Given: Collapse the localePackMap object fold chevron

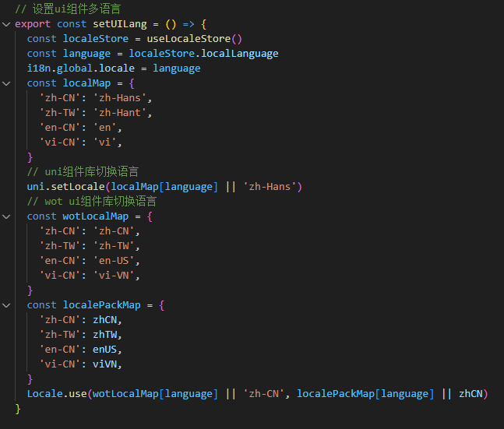Looking at the screenshot, I should point(6,305).
